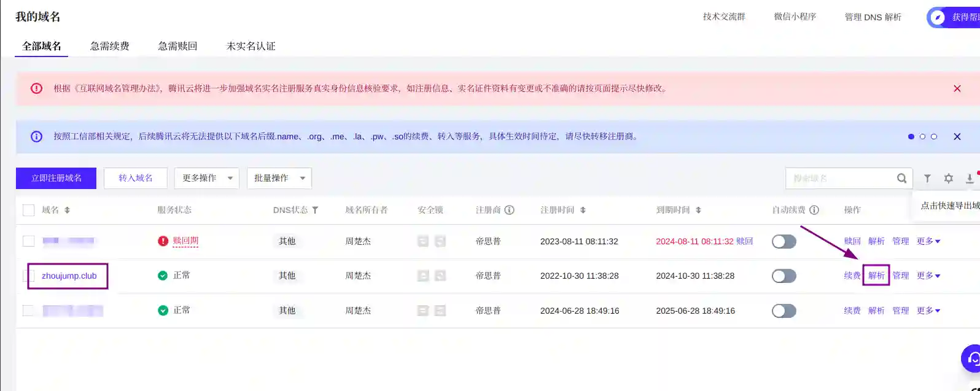Filter by DNS状态 column funnel icon
This screenshot has width=980, height=391.
315,210
